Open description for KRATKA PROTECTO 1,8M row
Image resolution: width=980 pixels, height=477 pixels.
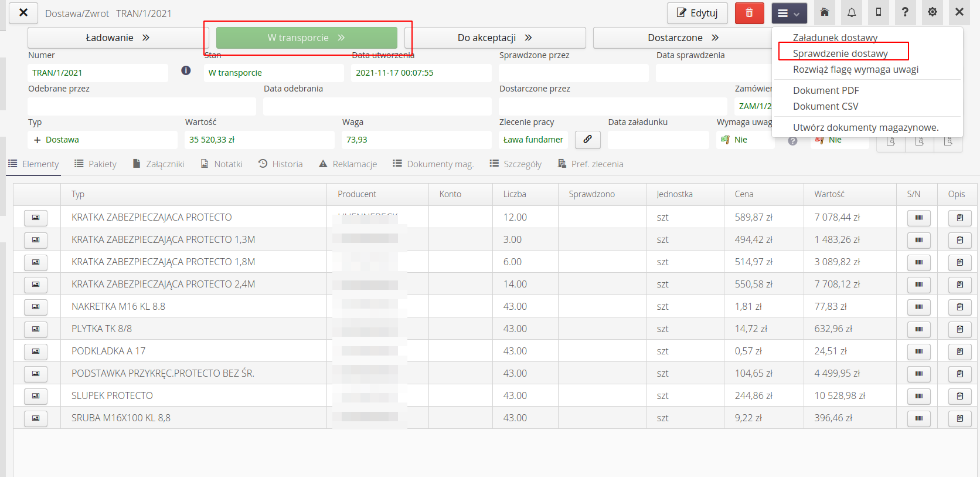(x=959, y=262)
